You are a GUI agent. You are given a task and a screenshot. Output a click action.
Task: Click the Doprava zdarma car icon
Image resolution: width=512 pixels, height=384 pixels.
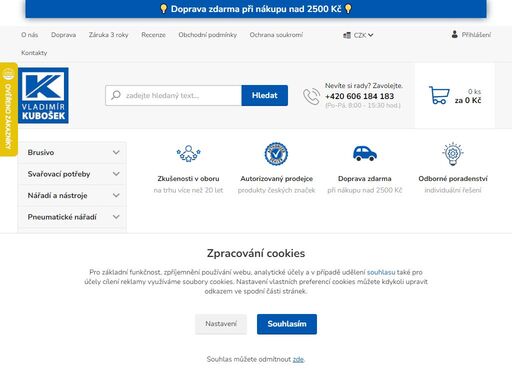[x=365, y=153]
